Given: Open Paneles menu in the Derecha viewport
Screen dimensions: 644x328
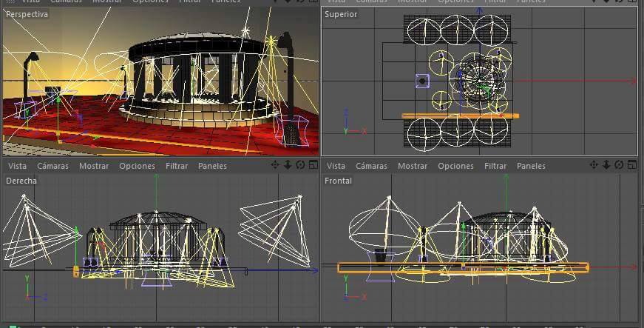Looking at the screenshot, I should click(x=212, y=166).
